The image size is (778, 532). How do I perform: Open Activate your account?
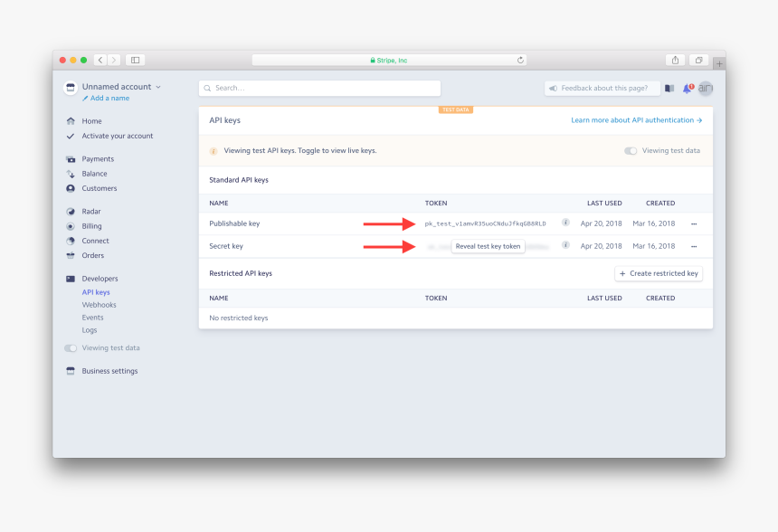117,136
